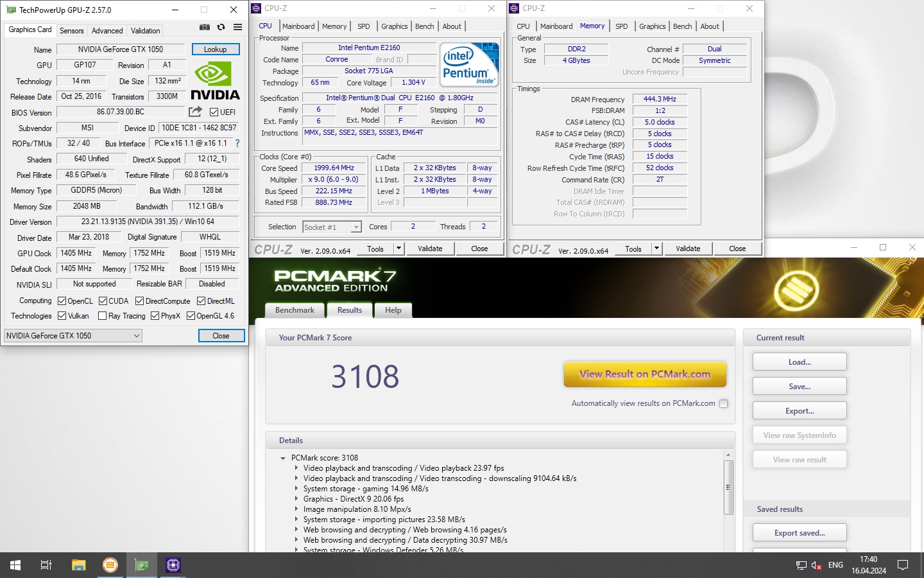
Task: Click the ENG language indicator
Action: point(835,565)
